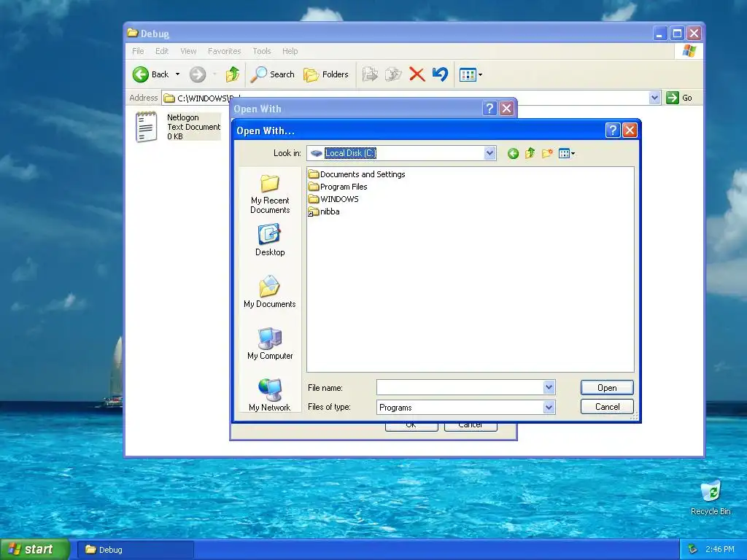Select the Documents and Settings folder

click(x=357, y=174)
